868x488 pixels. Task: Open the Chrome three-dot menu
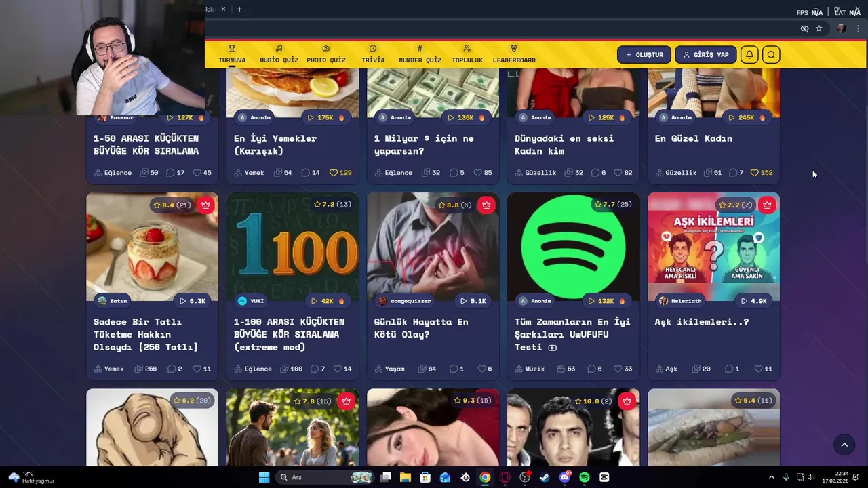(x=858, y=28)
